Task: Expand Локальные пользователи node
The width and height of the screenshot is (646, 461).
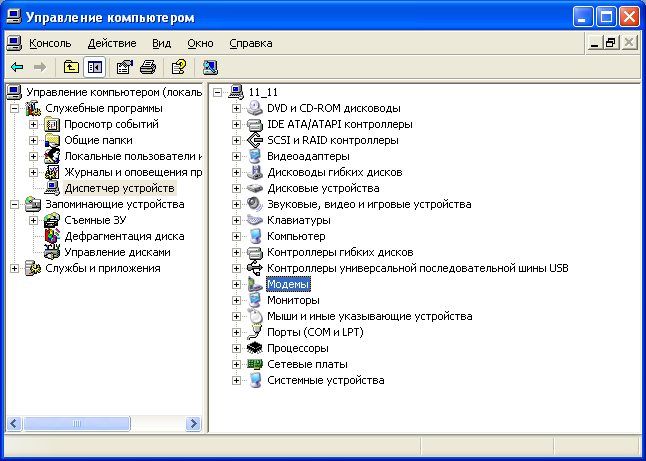Action: pos(33,157)
